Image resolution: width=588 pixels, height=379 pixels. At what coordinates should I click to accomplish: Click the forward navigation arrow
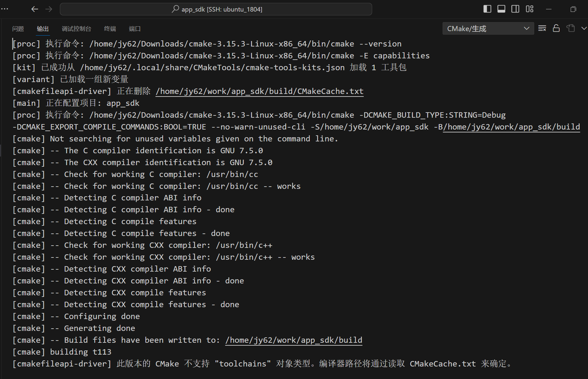[49, 9]
